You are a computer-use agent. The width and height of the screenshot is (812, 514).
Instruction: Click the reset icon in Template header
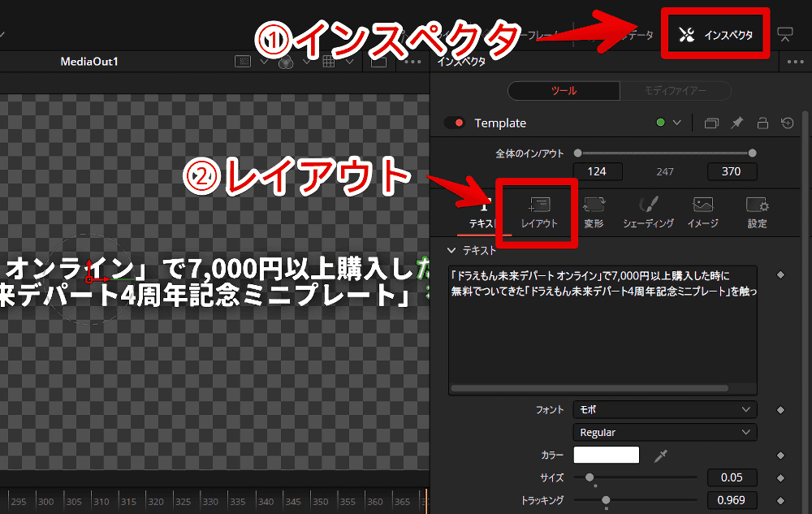pyautogui.click(x=787, y=123)
